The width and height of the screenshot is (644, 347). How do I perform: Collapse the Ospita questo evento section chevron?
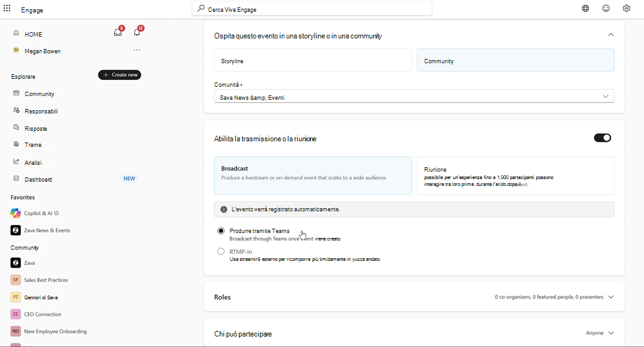pos(611,35)
